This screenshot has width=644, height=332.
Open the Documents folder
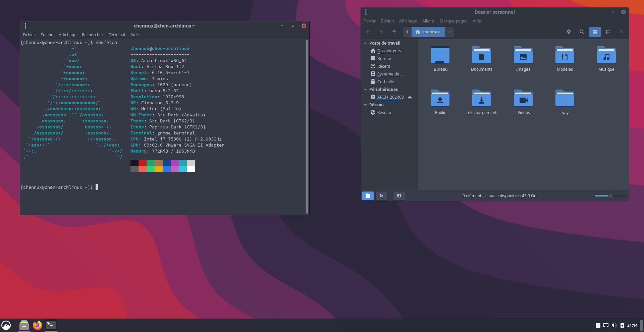(x=482, y=55)
